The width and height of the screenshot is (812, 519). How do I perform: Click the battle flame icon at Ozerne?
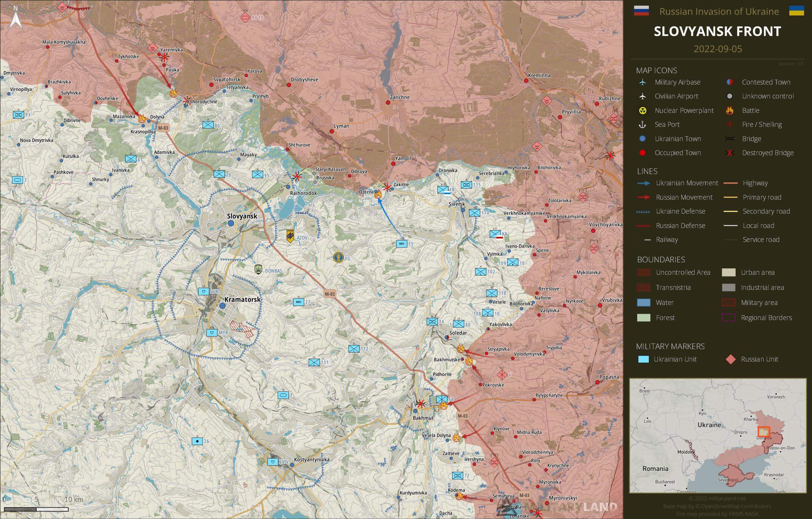pyautogui.click(x=378, y=194)
